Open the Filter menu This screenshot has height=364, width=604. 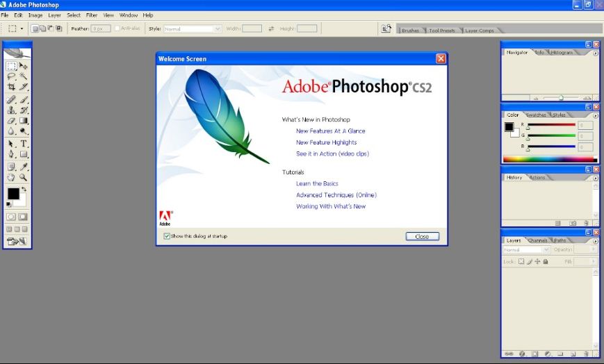[x=91, y=15]
